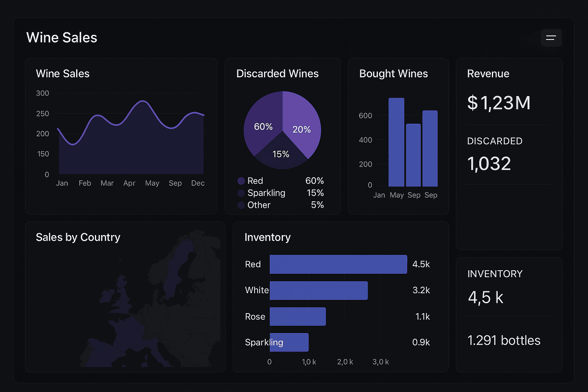Click the Red bar in Inventory chart
The width and height of the screenshot is (588, 392).
tap(338, 264)
